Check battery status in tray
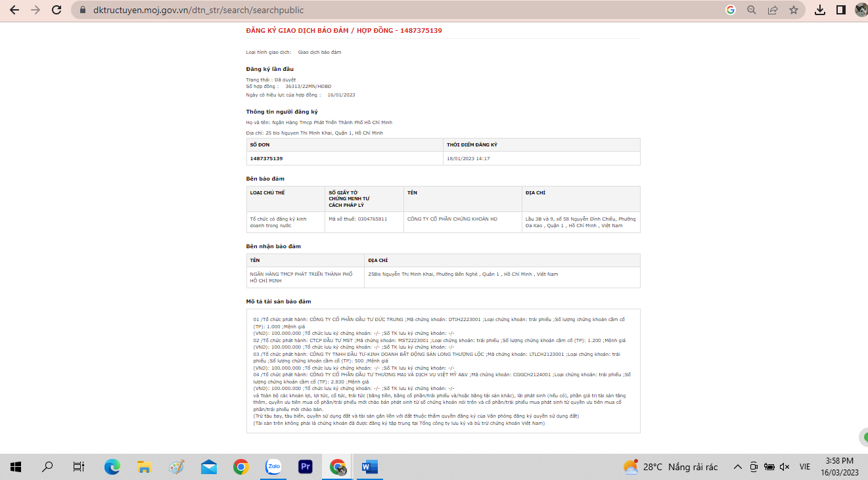Image resolution: width=868 pixels, height=480 pixels. click(x=769, y=467)
